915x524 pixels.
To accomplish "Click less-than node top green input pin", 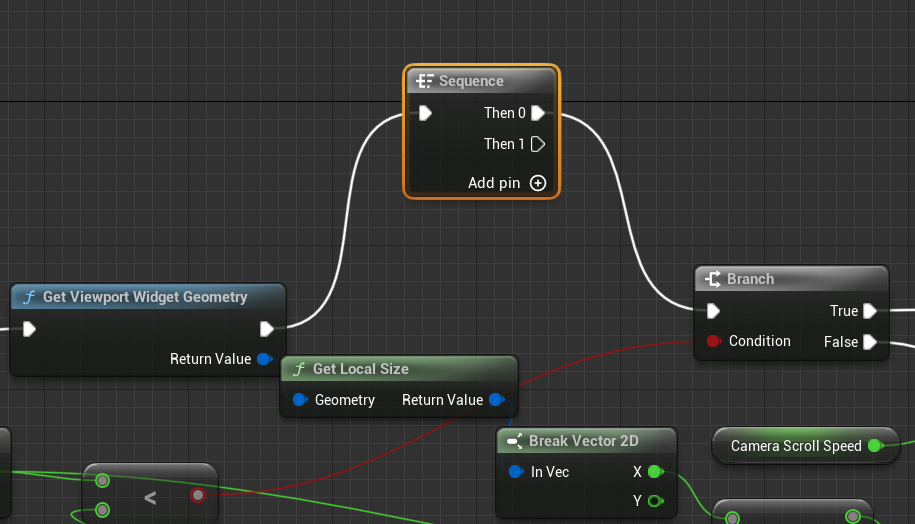I will tap(103, 480).
